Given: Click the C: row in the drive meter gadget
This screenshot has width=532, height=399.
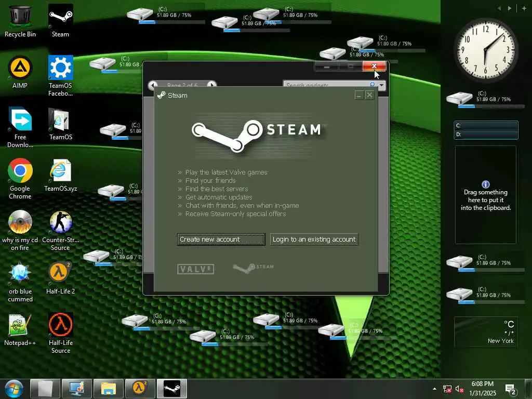Looking at the screenshot, I should click(486, 126).
